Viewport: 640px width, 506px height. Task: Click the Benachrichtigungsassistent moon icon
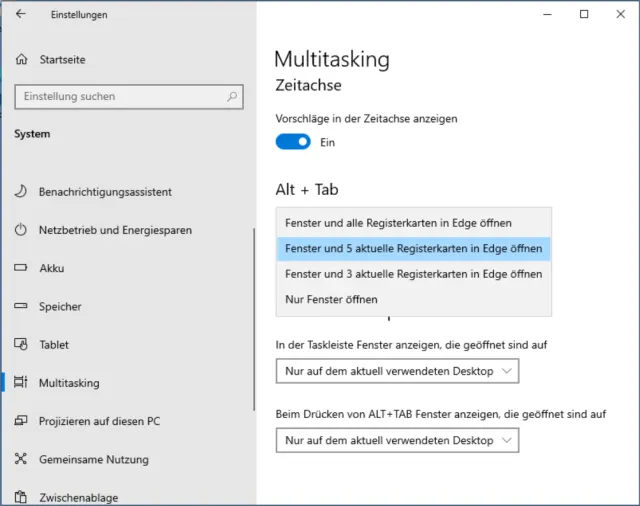coord(21,191)
